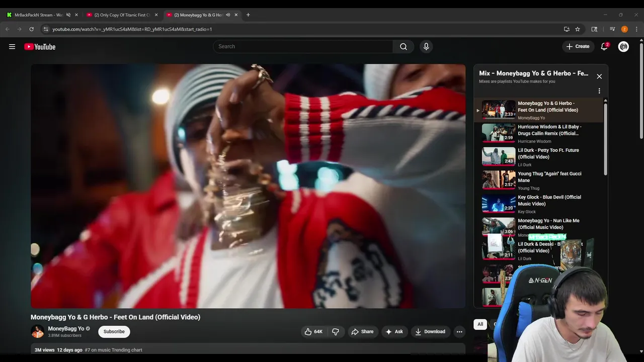This screenshot has width=644, height=362.
Task: Install app icon in address bar
Action: point(567,29)
